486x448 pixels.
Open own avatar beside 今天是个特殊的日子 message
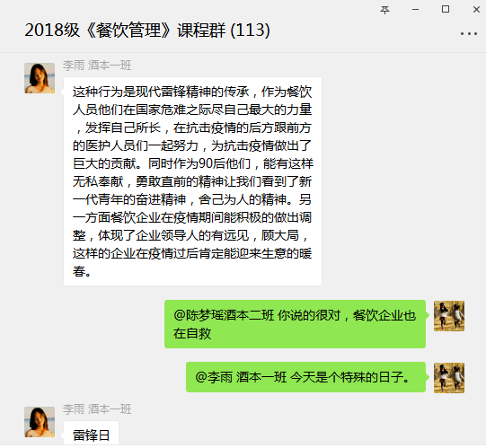tap(449, 378)
